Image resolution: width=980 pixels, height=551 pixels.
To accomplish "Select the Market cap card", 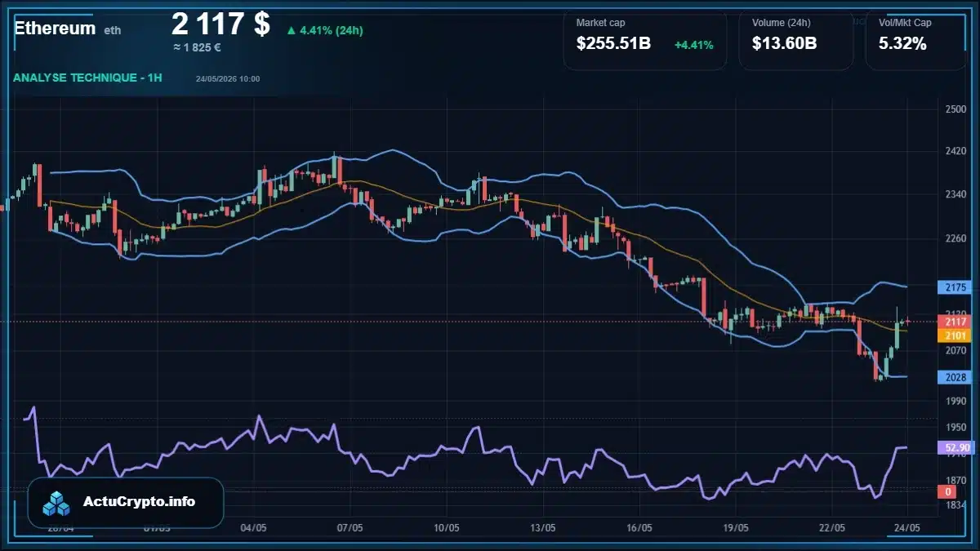I will click(645, 39).
